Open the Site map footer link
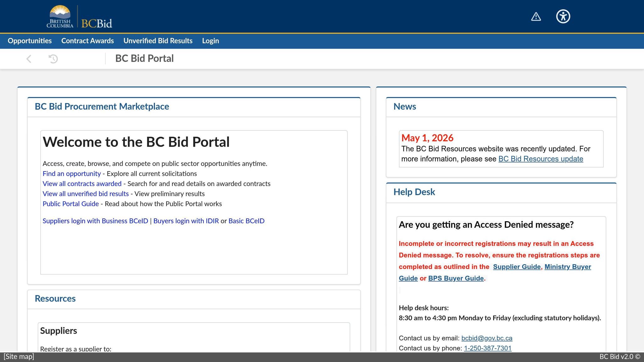The height and width of the screenshot is (362, 644). [19, 357]
